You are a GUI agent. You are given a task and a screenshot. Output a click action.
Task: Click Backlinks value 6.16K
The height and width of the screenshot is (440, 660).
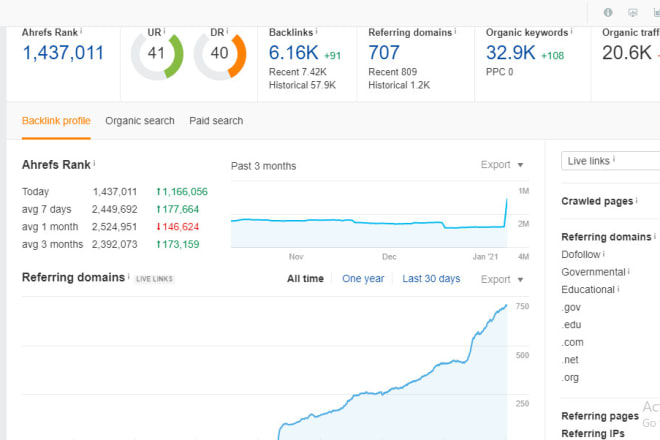click(x=293, y=53)
